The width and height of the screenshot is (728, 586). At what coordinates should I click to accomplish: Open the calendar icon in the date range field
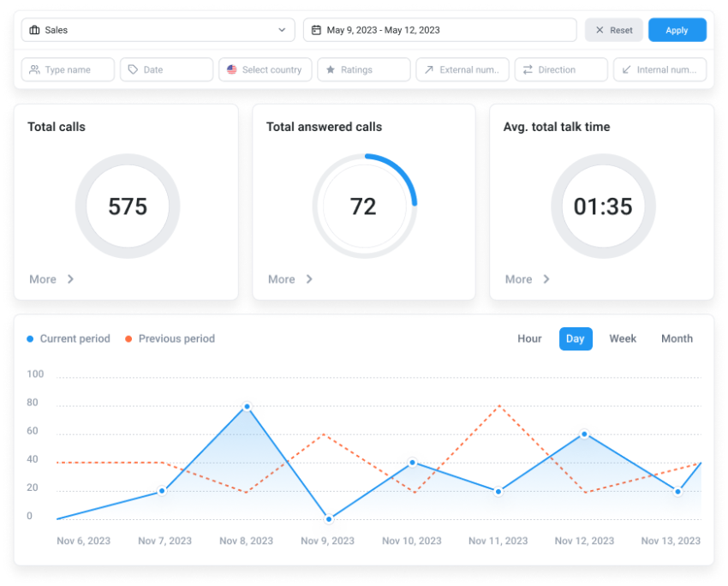click(x=315, y=29)
